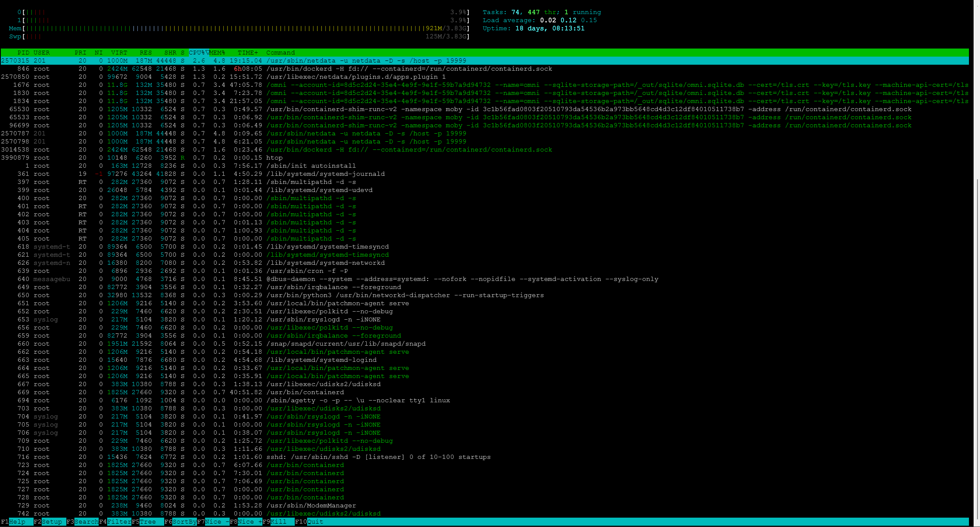Screen dimensions: 980x527
Task: Open F2 Setup in bottom bar
Action: [x=51, y=521]
